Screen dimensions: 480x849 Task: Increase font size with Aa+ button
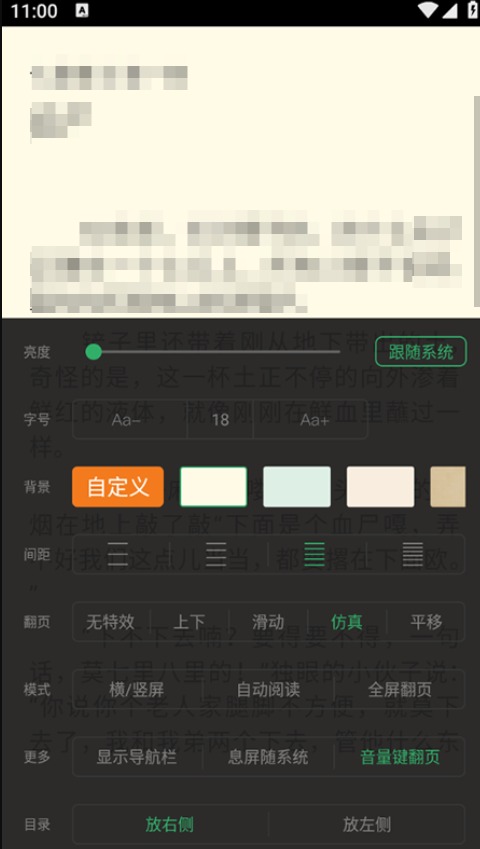314,420
